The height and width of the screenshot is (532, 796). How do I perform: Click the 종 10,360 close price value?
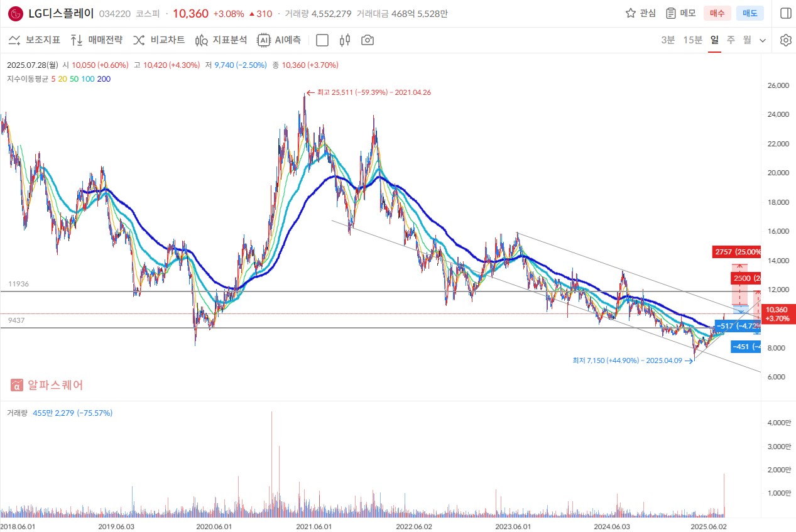305,65
